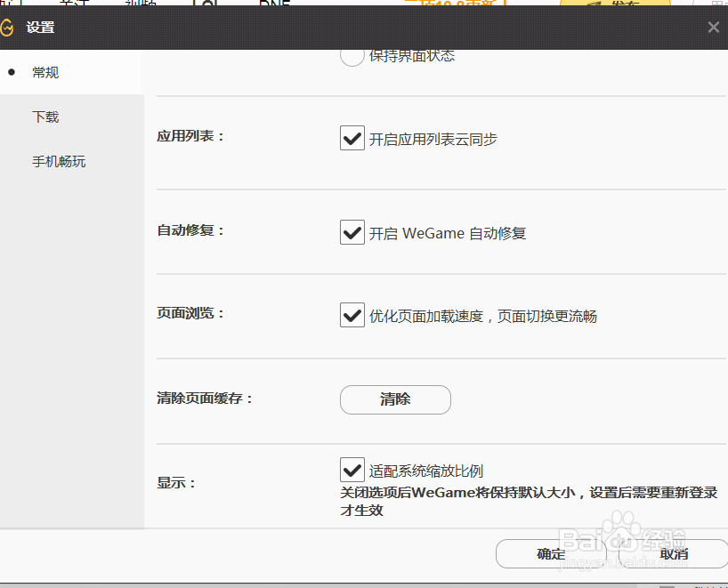Click the 页面浏览 label
This screenshot has width=728, height=588.
190,313
